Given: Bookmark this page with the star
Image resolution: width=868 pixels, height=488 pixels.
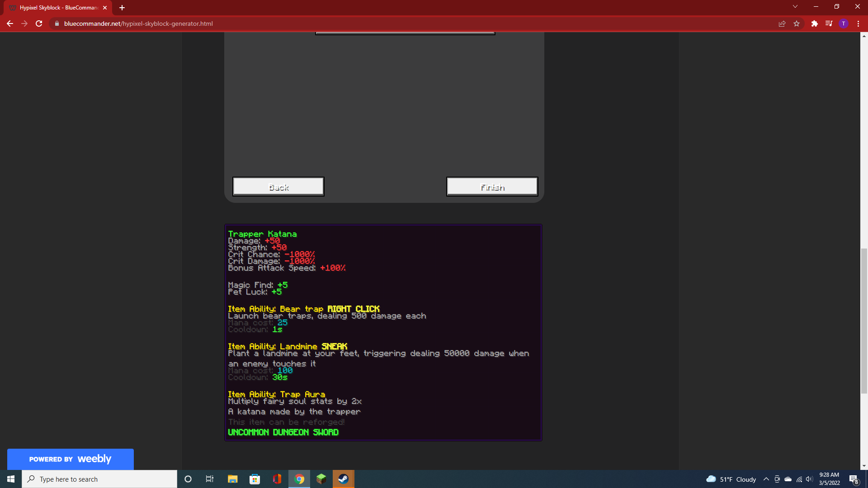Looking at the screenshot, I should click(797, 23).
